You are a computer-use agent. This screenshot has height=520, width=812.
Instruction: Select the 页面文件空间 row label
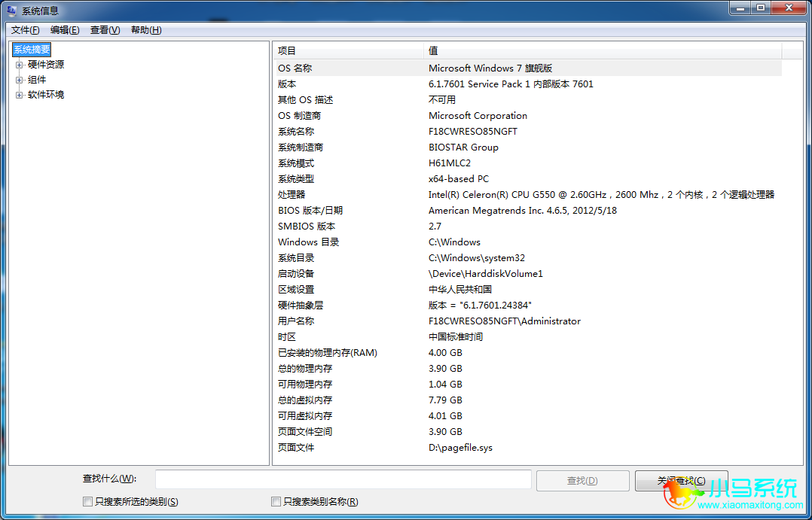tap(305, 431)
